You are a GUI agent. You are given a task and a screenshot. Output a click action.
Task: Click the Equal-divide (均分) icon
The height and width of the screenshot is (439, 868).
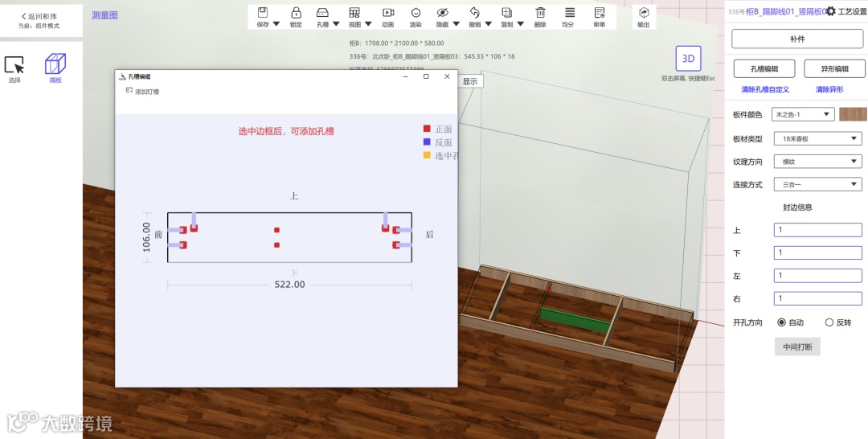coord(570,13)
